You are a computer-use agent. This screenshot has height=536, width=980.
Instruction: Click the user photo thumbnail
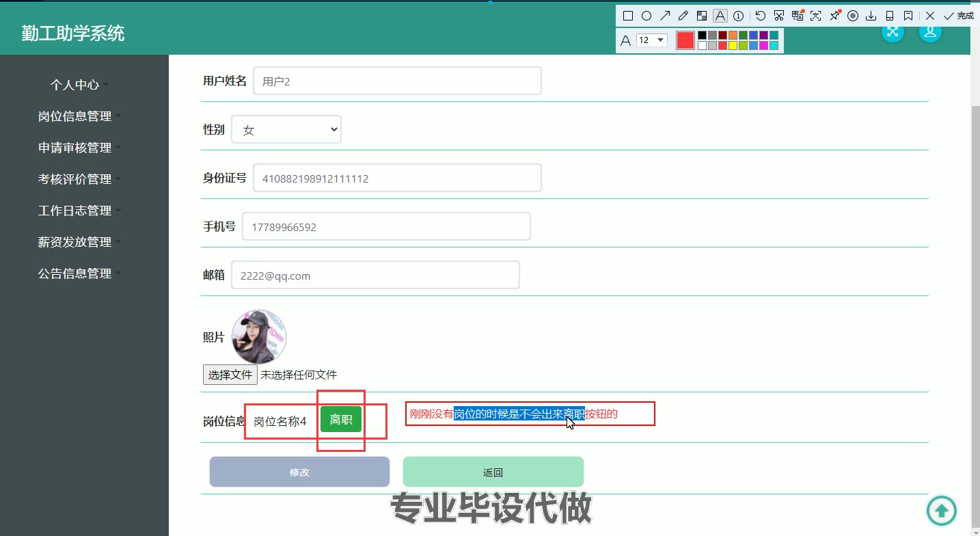pyautogui.click(x=259, y=336)
